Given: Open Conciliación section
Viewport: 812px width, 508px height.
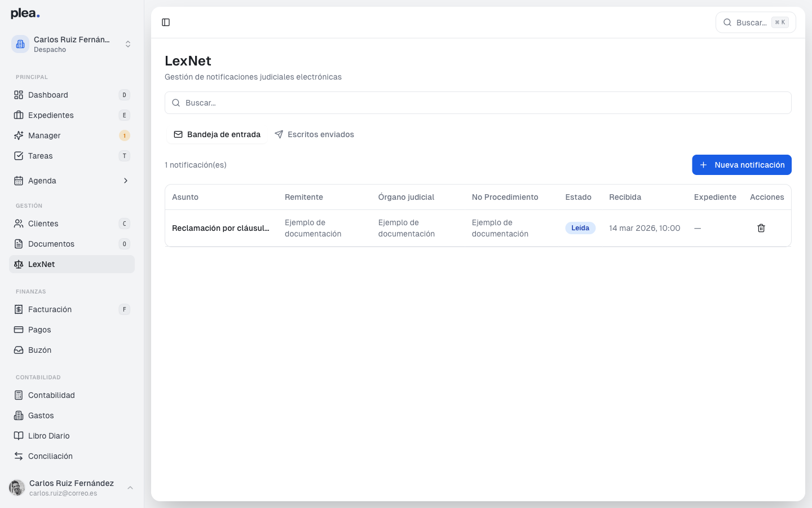Looking at the screenshot, I should [72, 456].
